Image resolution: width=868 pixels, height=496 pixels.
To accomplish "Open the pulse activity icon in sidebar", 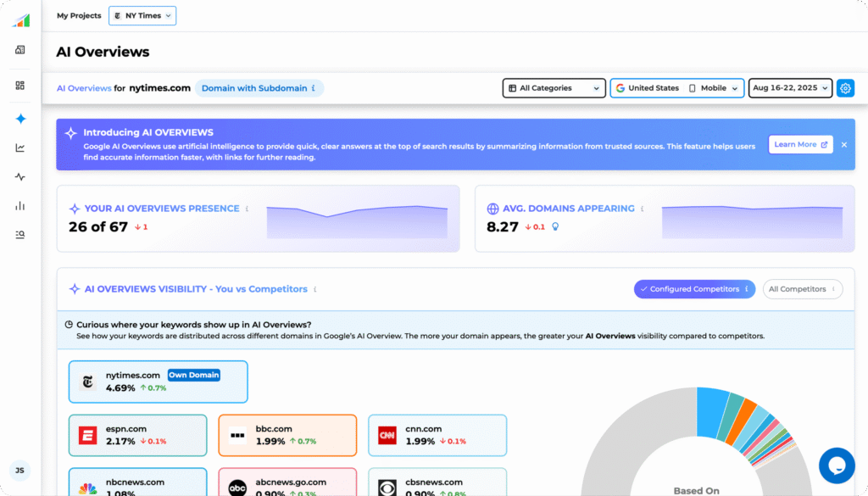I will [x=20, y=177].
